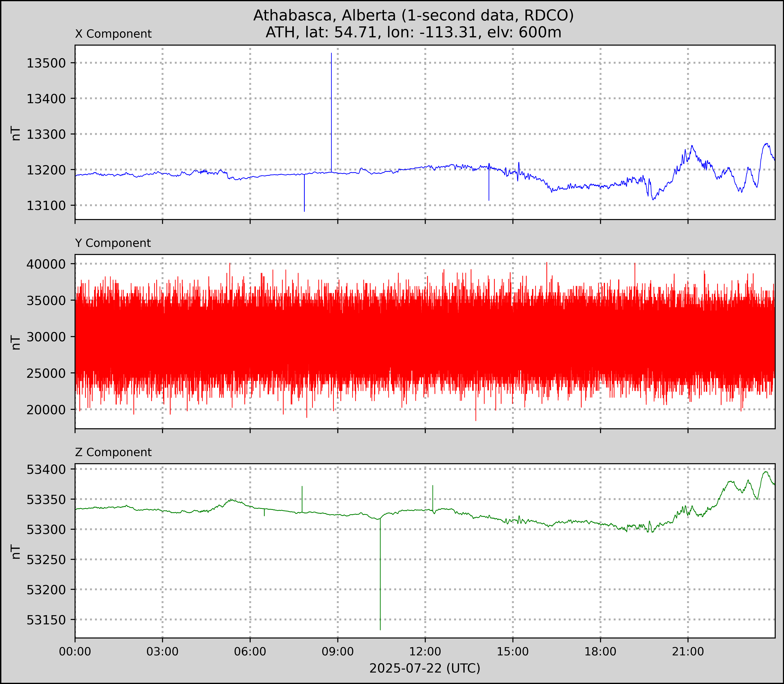Viewport: 784px width, 684px height.
Task: Click the 09:00 time tick label
Action: 338,652
